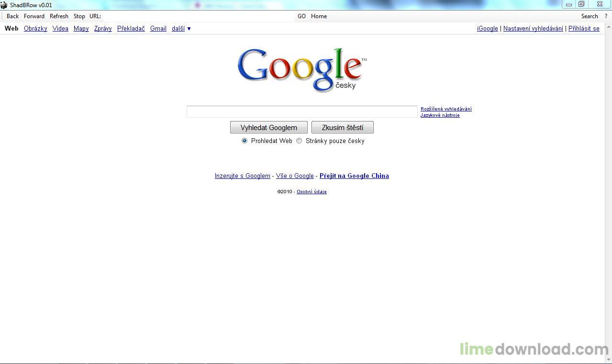This screenshot has height=364, width=612.
Task: Click in the URL address field
Action: coord(199,16)
